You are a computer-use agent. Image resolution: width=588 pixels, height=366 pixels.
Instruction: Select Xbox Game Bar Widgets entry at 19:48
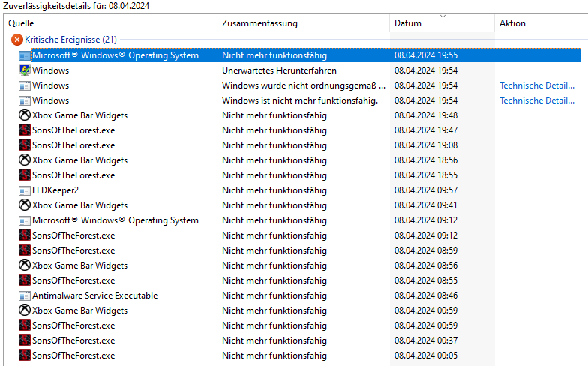(79, 115)
